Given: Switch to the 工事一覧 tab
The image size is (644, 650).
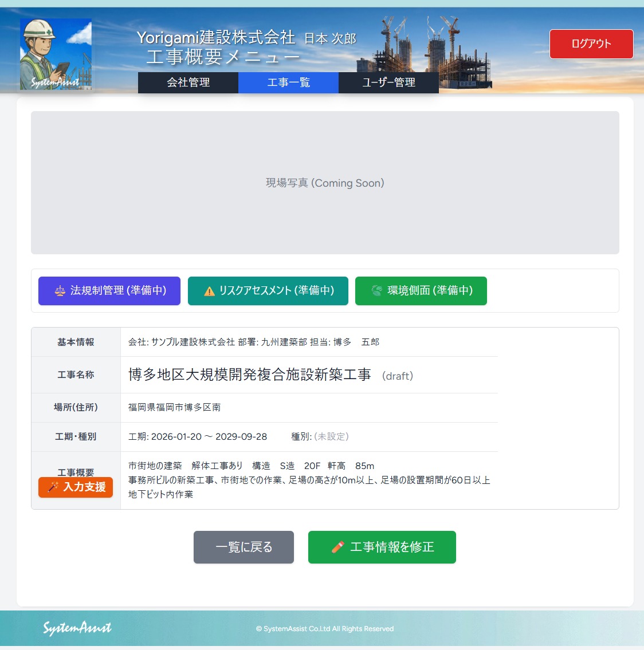Looking at the screenshot, I should coord(288,82).
